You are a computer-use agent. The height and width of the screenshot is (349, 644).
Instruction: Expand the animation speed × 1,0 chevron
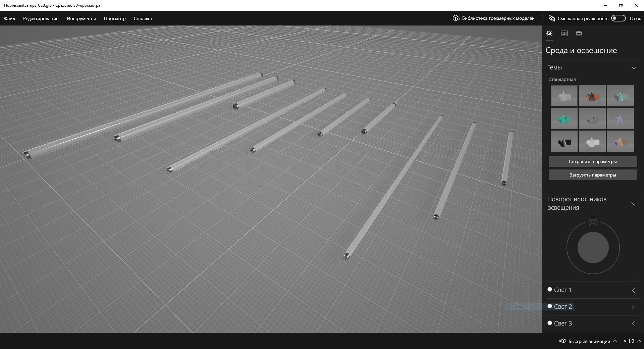pos(638,341)
